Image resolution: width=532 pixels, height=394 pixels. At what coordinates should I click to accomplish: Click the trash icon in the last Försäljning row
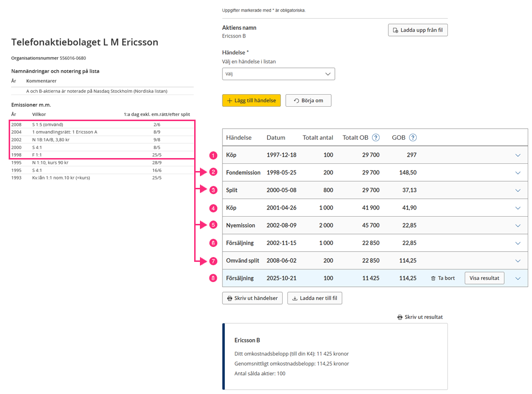click(x=433, y=278)
